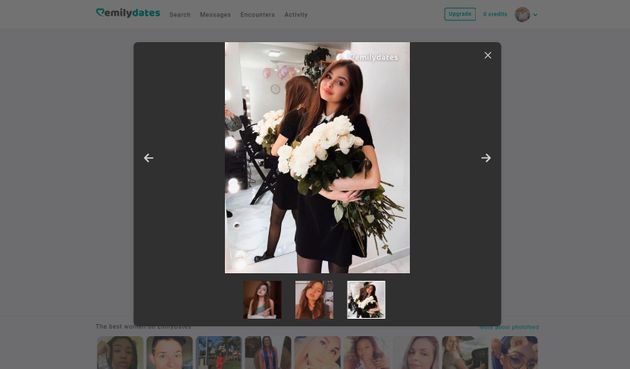
Task: Select the second thumbnail close-up selfie
Action: click(314, 300)
